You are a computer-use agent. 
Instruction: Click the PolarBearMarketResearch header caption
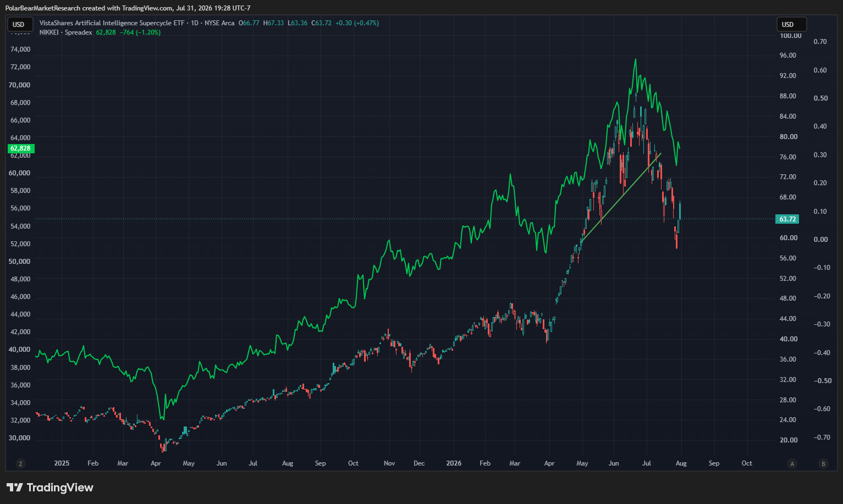coord(128,8)
